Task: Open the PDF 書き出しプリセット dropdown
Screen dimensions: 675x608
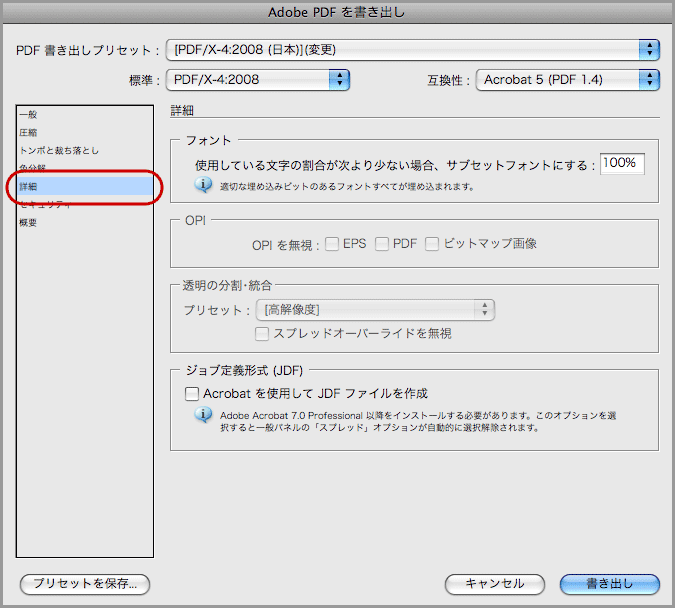Action: click(413, 49)
